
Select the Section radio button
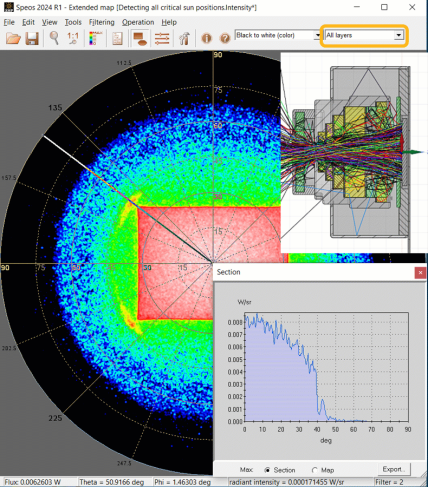click(x=267, y=470)
